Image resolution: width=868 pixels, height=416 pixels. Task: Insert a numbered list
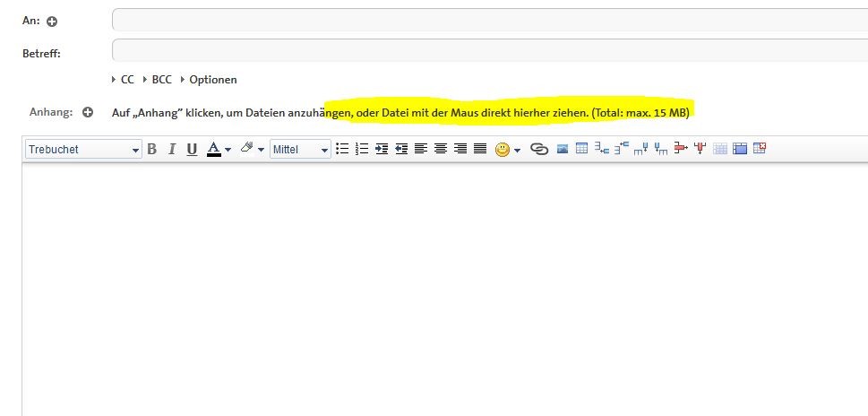pos(362,150)
